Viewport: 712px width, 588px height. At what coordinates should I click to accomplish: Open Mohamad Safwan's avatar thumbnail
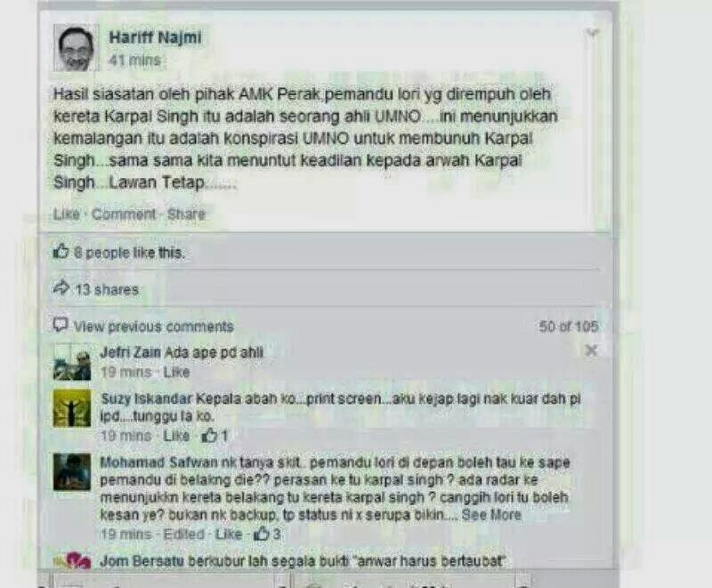tap(72, 472)
